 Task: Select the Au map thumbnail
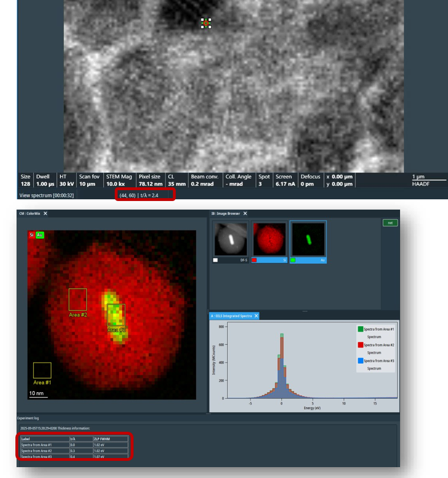308,239
